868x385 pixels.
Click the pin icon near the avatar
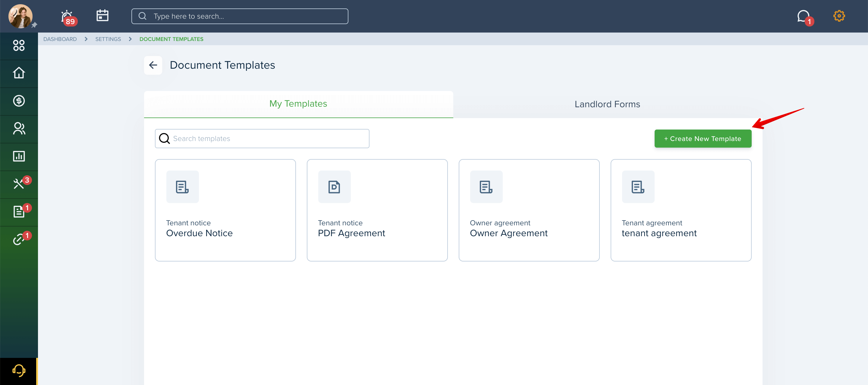tap(34, 25)
